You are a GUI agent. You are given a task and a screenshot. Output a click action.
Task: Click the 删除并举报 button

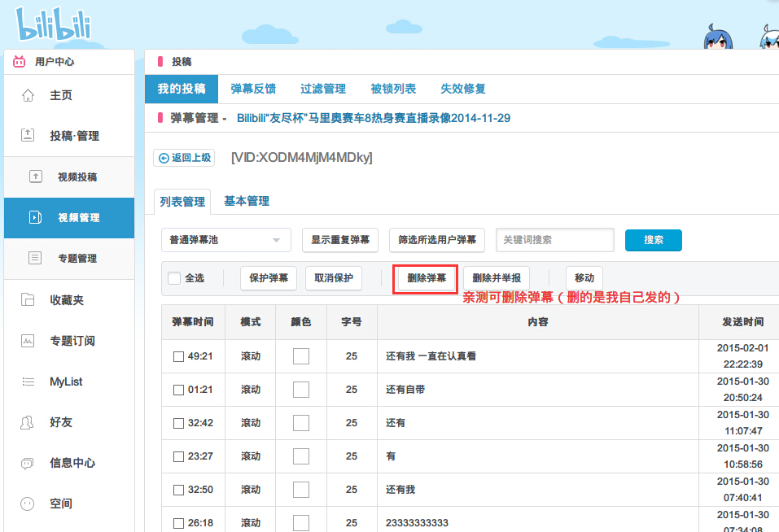tap(497, 278)
